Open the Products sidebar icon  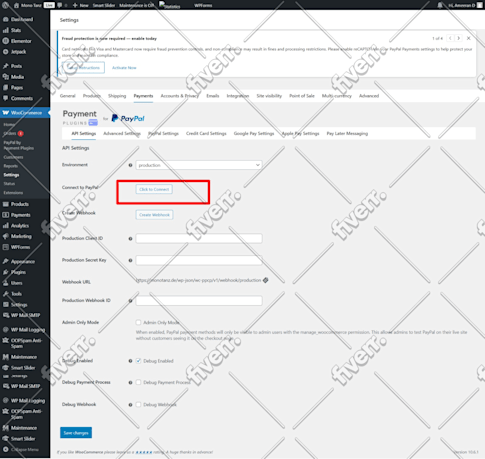(x=6, y=204)
